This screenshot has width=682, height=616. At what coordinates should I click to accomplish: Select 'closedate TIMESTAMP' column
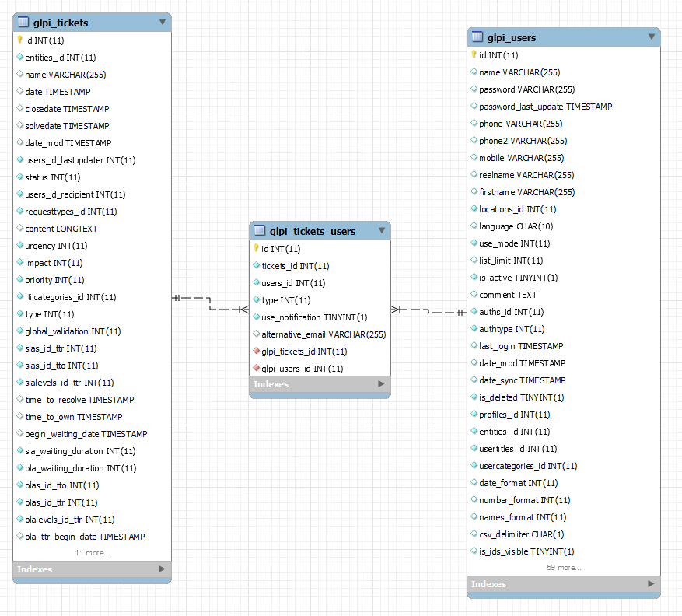point(67,109)
